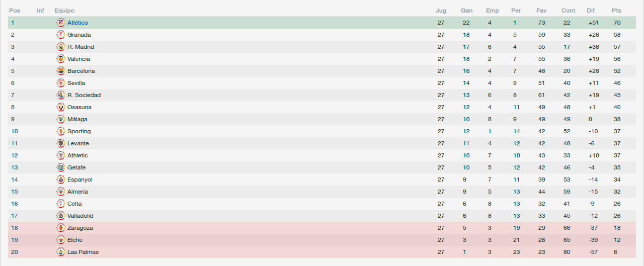Select the Elche row in relegation zone
Screen dimensions: 644x266
point(322,240)
